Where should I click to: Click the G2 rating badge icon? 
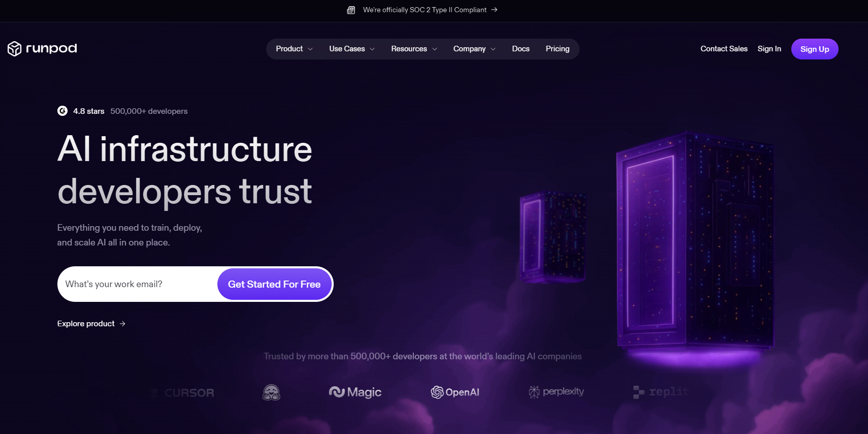[62, 111]
